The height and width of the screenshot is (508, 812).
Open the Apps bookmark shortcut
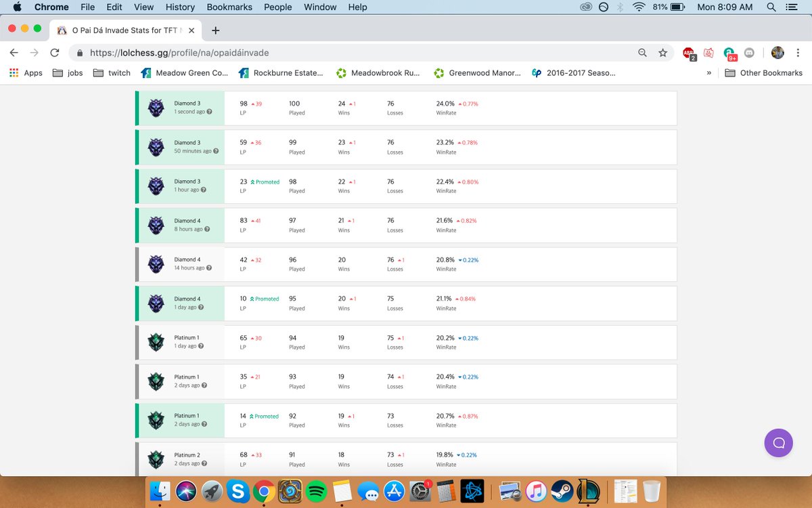point(26,72)
